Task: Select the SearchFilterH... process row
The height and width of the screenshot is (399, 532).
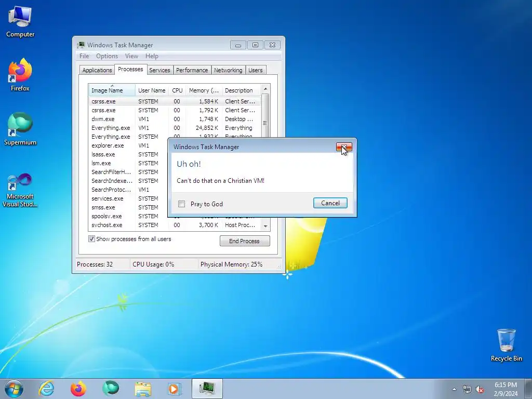Action: [x=128, y=172]
